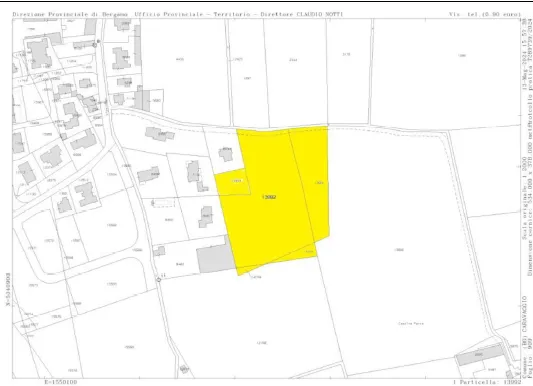Click the fiducial point circle labeled 11
Viewport: 533px width, 386px height.
(x=158, y=279)
